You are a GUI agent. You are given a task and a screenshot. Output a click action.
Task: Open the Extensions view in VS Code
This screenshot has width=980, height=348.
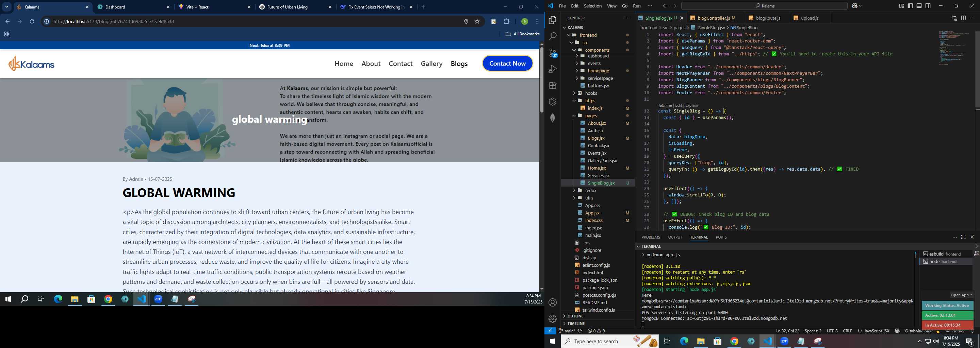pyautogui.click(x=552, y=86)
